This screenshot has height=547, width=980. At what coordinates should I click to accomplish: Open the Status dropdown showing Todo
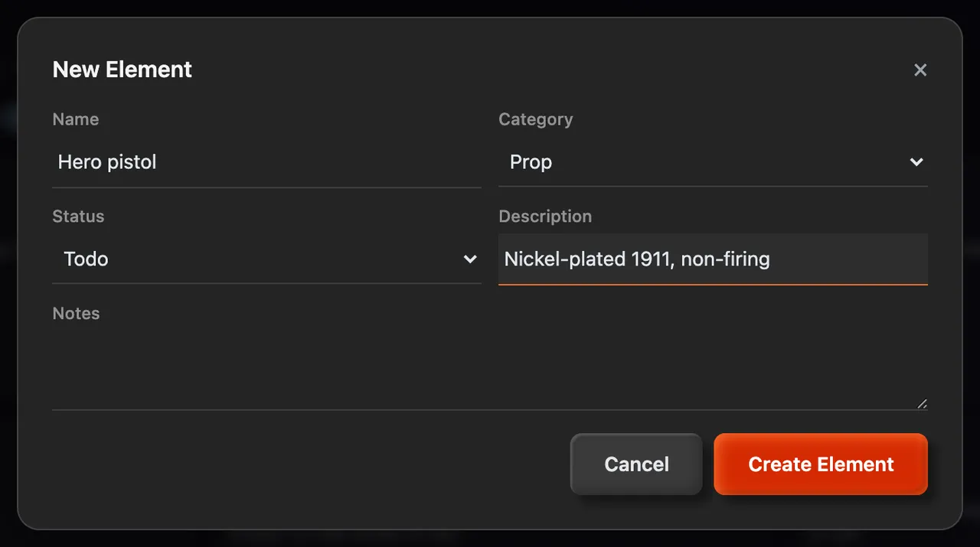(266, 259)
